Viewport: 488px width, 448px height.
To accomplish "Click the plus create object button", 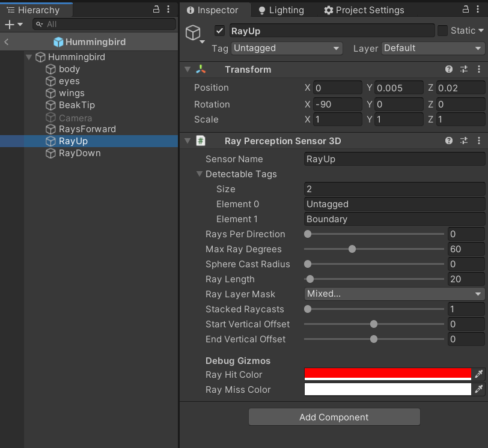I will click(10, 24).
